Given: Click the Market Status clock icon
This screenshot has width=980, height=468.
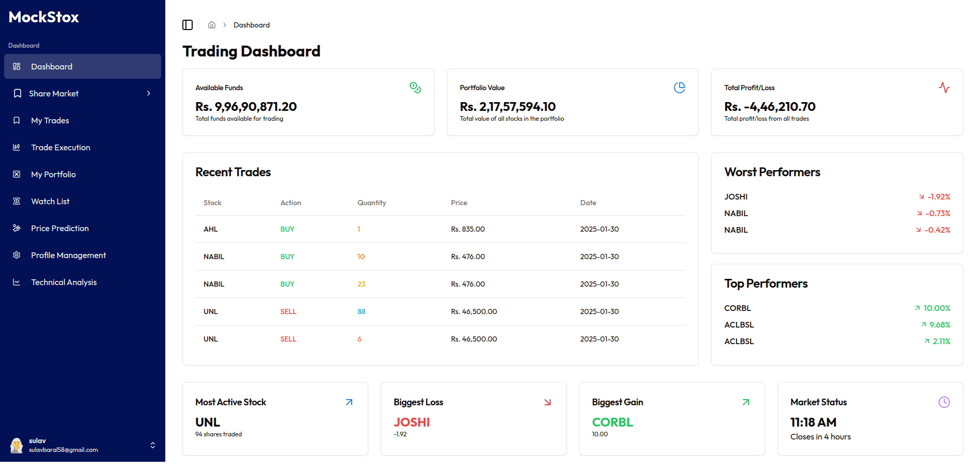Looking at the screenshot, I should pos(944,402).
